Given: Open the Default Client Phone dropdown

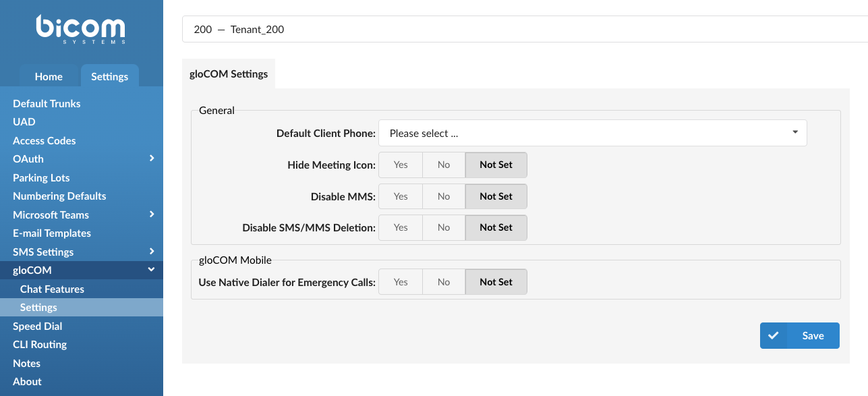Looking at the screenshot, I should (592, 133).
